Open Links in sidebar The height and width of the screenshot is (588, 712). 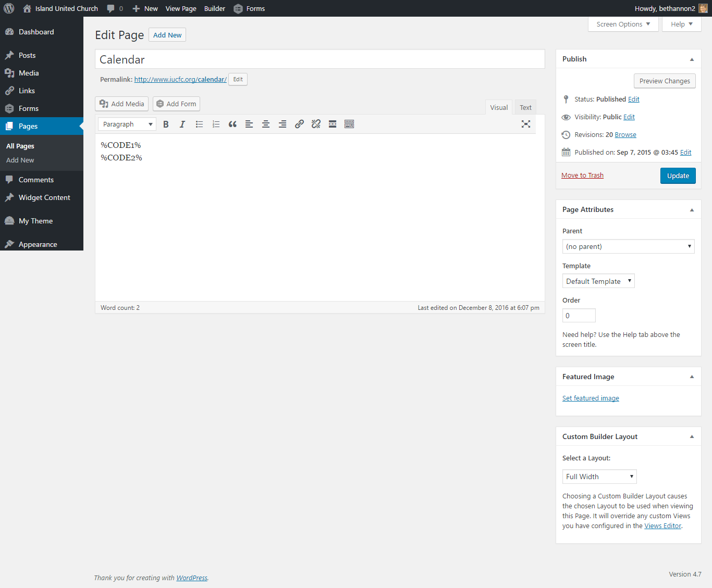pos(42,91)
